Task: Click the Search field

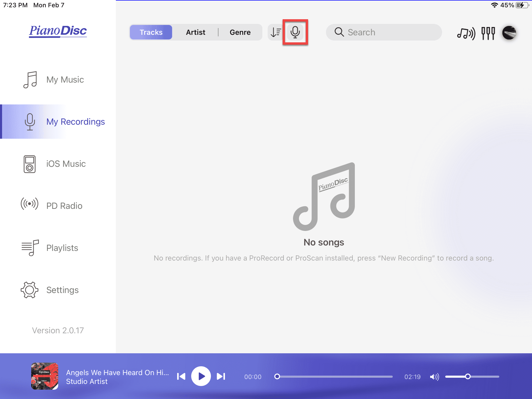Action: tap(384, 32)
